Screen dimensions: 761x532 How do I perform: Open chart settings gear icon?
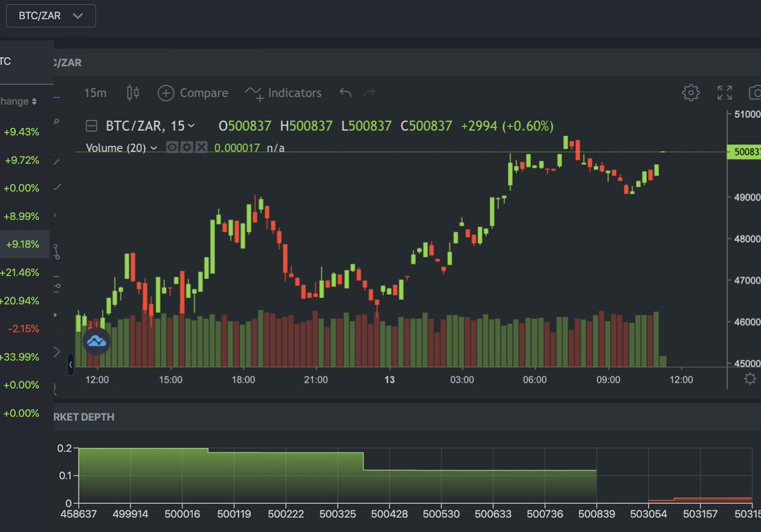690,93
